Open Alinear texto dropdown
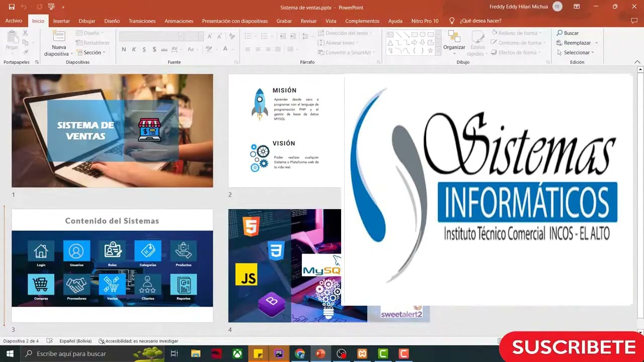Image resolution: width=644 pixels, height=362 pixels. pos(338,43)
